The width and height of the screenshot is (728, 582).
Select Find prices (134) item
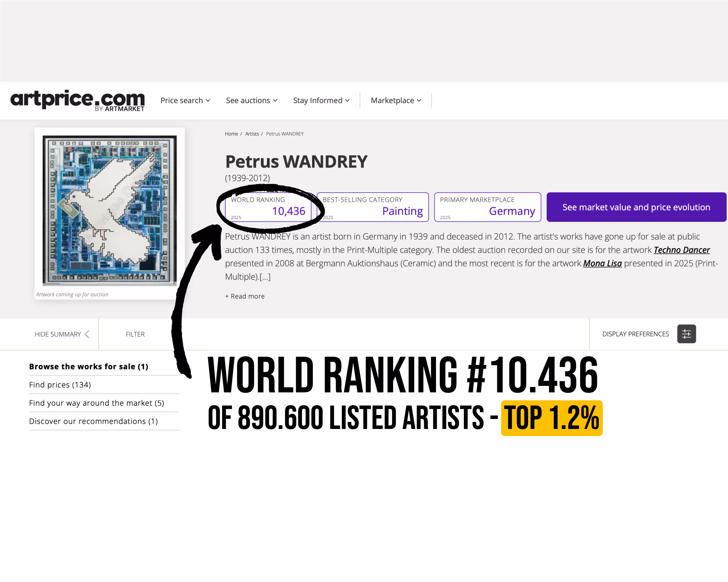pos(60,385)
